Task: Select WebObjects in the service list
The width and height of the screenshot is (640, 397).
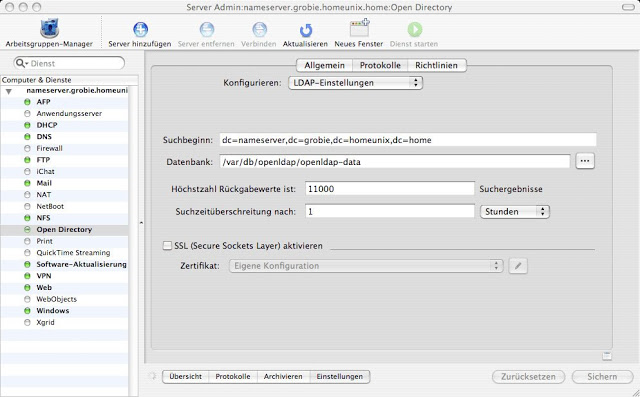Action: point(64,299)
